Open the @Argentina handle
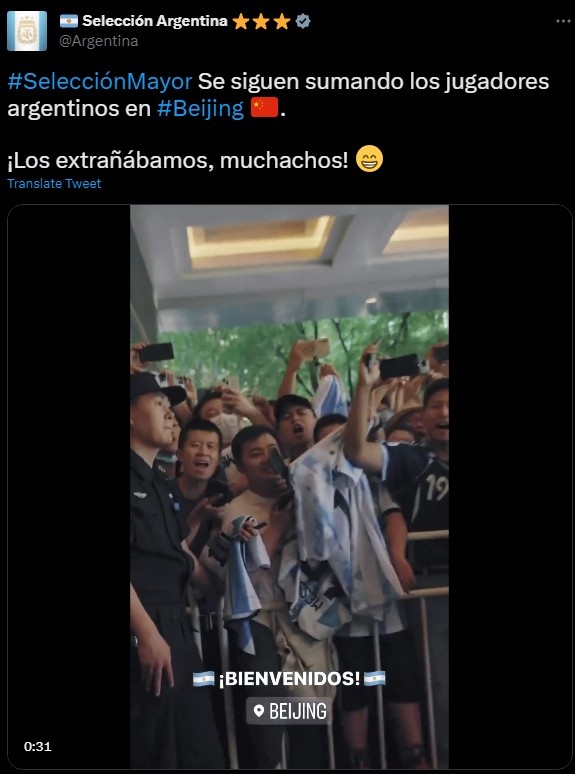The width and height of the screenshot is (575, 774). [x=98, y=41]
